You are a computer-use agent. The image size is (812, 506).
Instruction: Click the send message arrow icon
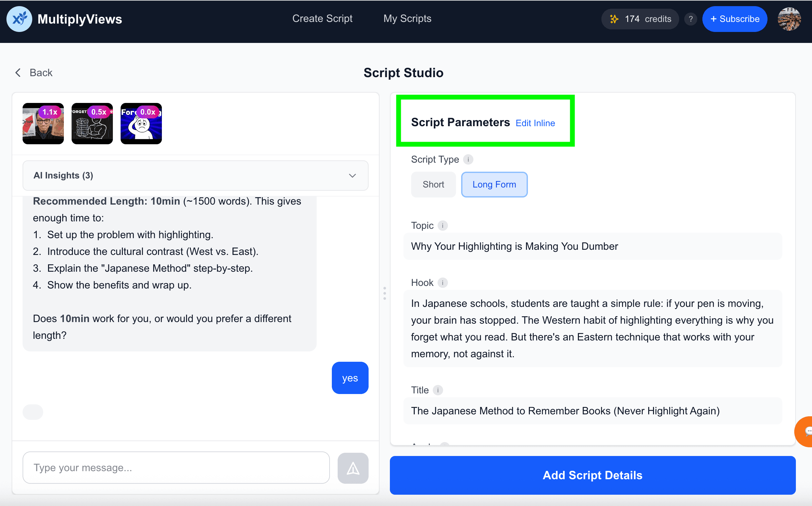pyautogui.click(x=353, y=468)
